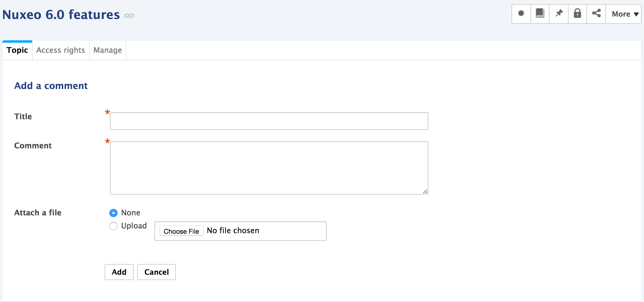Select the Upload radio button
Screen dimensions: 644x302
tap(113, 226)
